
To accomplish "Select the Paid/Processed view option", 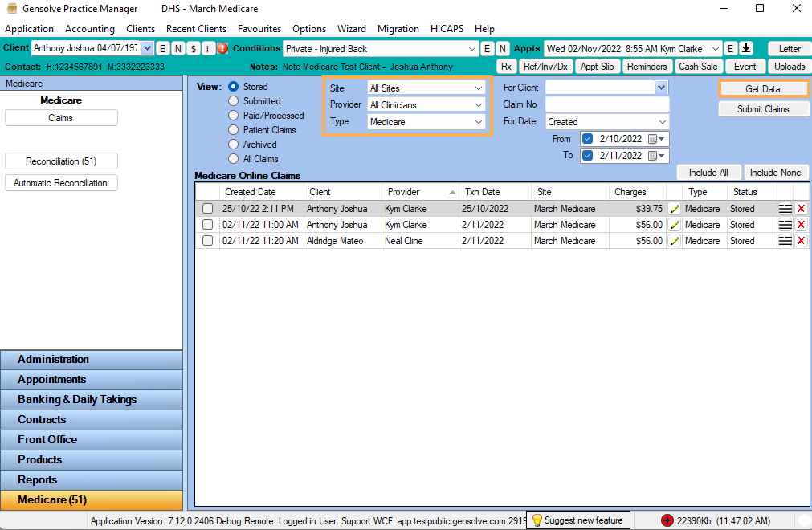I will pos(234,116).
